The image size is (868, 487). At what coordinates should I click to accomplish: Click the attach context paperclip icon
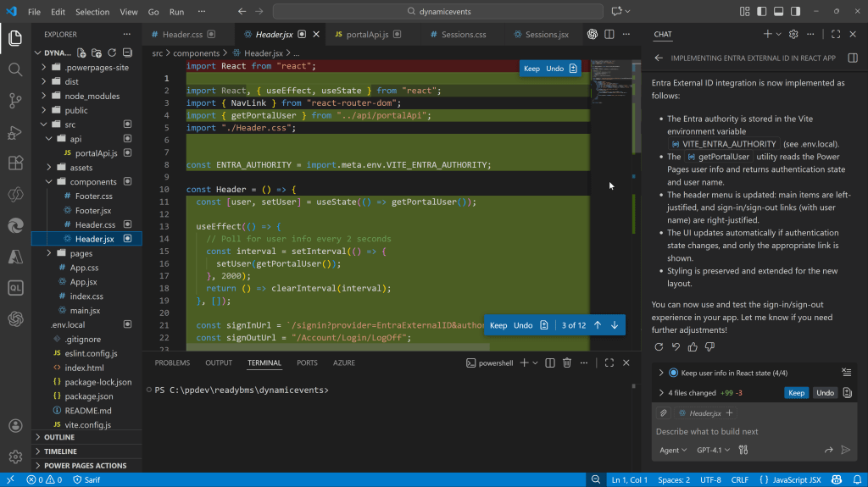tap(664, 412)
